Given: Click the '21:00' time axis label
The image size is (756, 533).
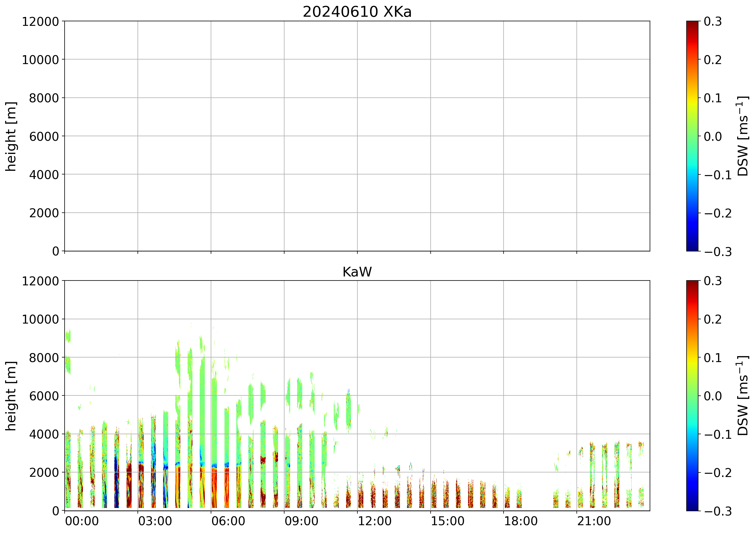Looking at the screenshot, I should coord(594,521).
